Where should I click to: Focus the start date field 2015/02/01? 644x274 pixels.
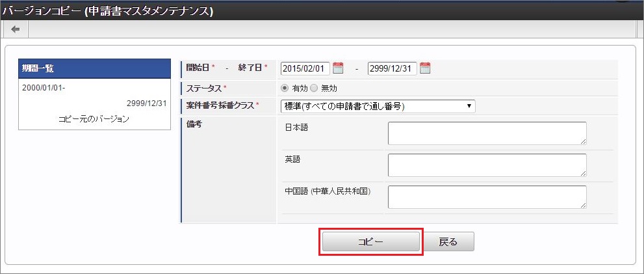click(x=305, y=69)
